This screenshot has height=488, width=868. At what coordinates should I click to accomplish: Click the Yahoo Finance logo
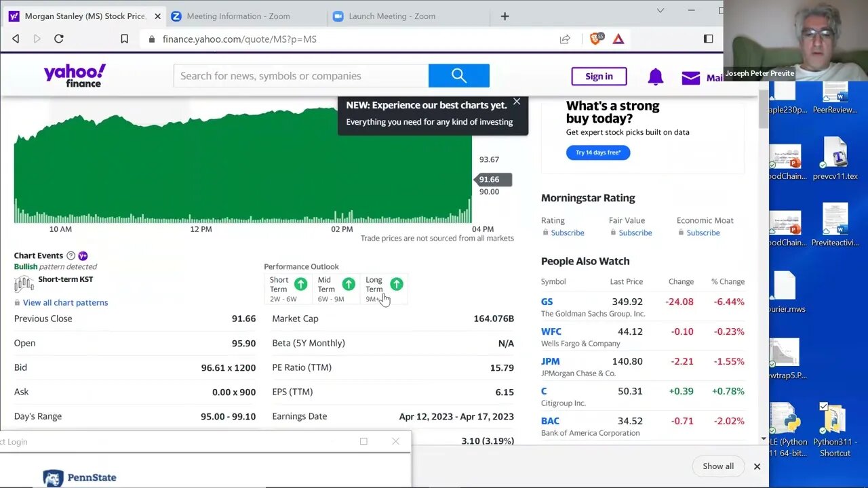[x=75, y=75]
